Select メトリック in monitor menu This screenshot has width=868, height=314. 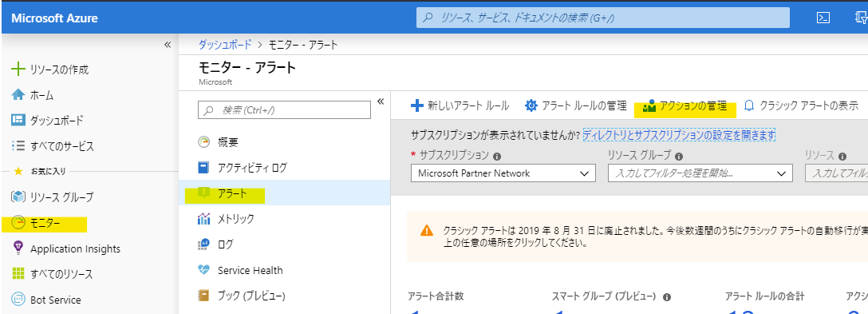(236, 219)
